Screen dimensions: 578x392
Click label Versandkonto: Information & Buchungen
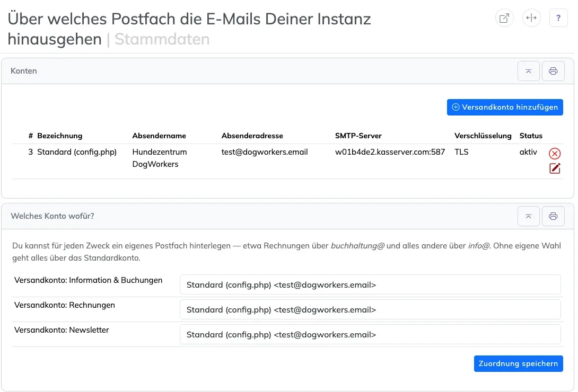tap(88, 280)
